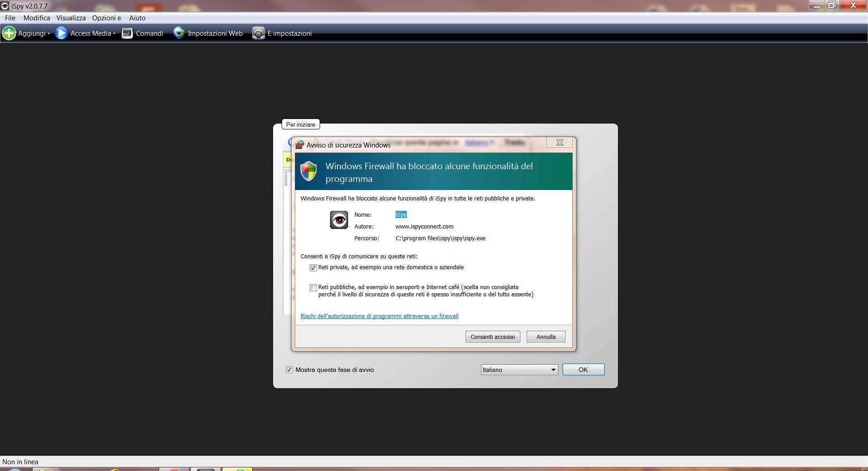Close the Avviso di sicurezza Windows dialog
868x471 pixels.
(560, 143)
